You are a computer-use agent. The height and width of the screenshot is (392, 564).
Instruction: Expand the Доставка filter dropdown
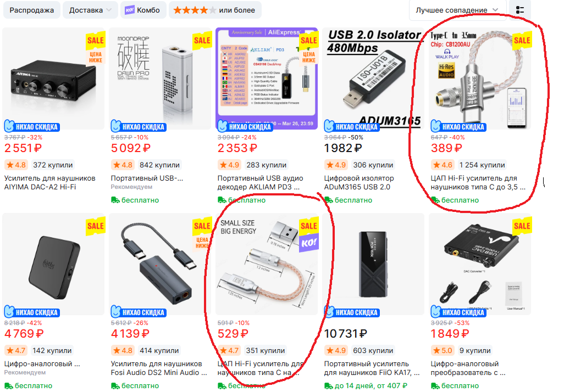pyautogui.click(x=90, y=10)
